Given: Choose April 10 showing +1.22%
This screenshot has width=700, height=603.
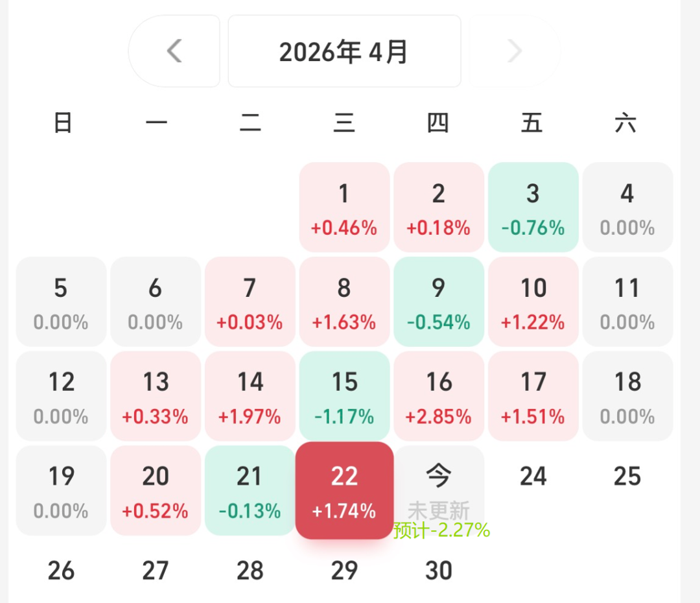Looking at the screenshot, I should (x=533, y=301).
